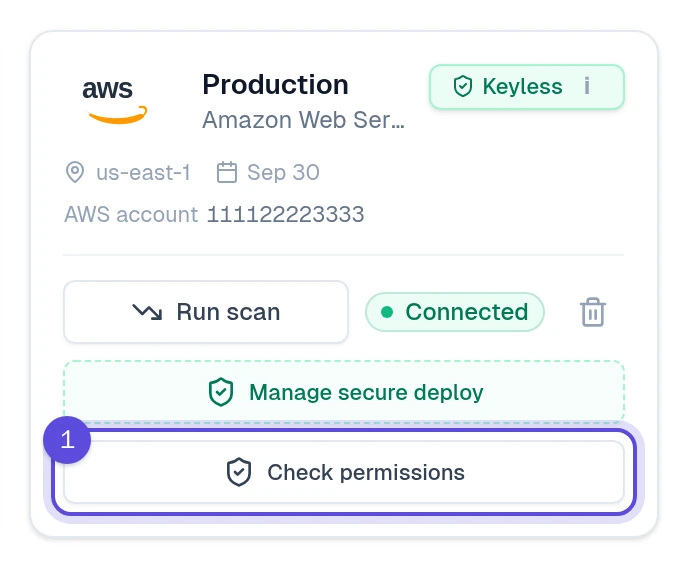Open Manage secure deploy
This screenshot has height=568, width=688.
[x=344, y=392]
